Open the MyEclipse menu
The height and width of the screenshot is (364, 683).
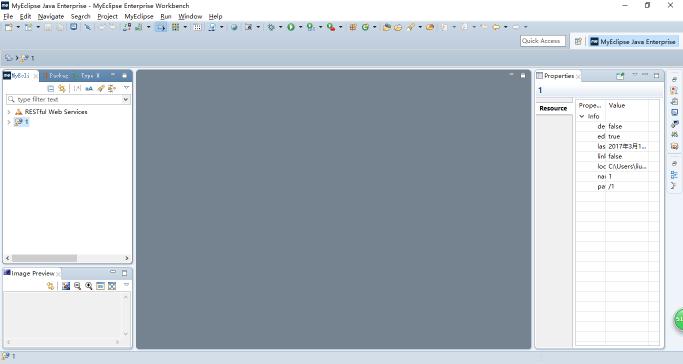point(139,16)
